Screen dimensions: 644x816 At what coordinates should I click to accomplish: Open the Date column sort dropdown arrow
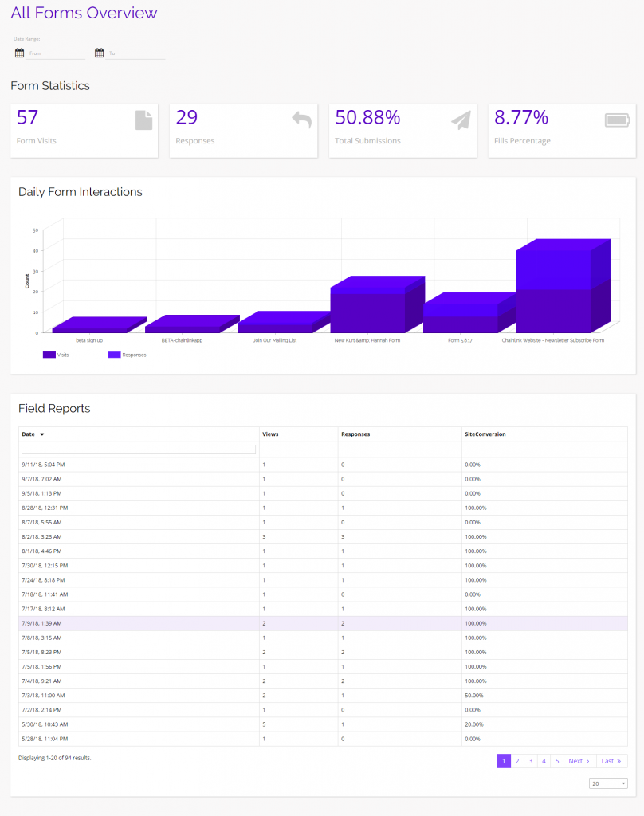click(45, 434)
